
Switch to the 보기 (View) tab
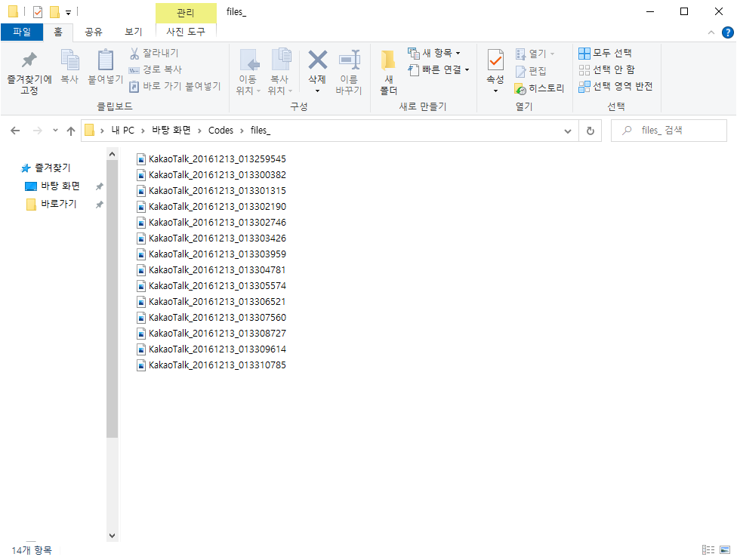pos(134,32)
